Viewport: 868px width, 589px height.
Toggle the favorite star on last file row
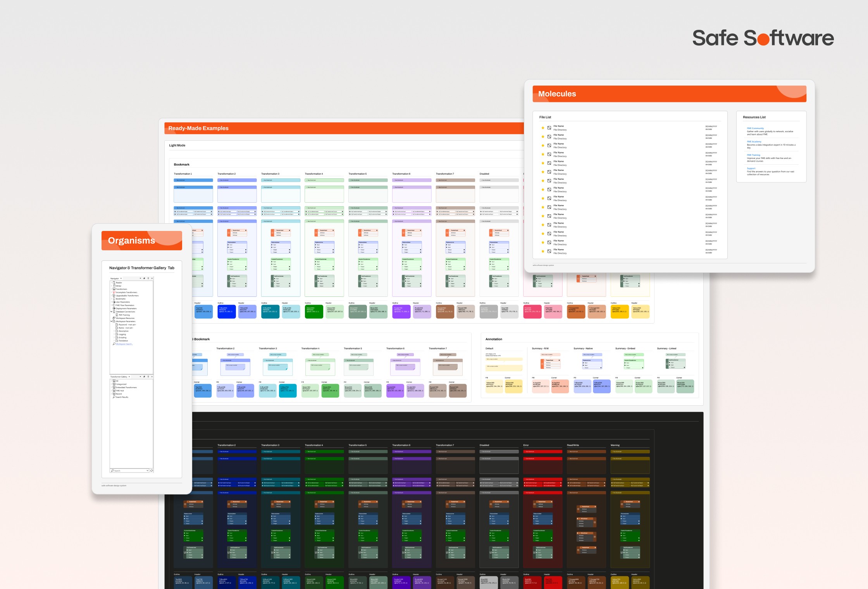coord(542,251)
